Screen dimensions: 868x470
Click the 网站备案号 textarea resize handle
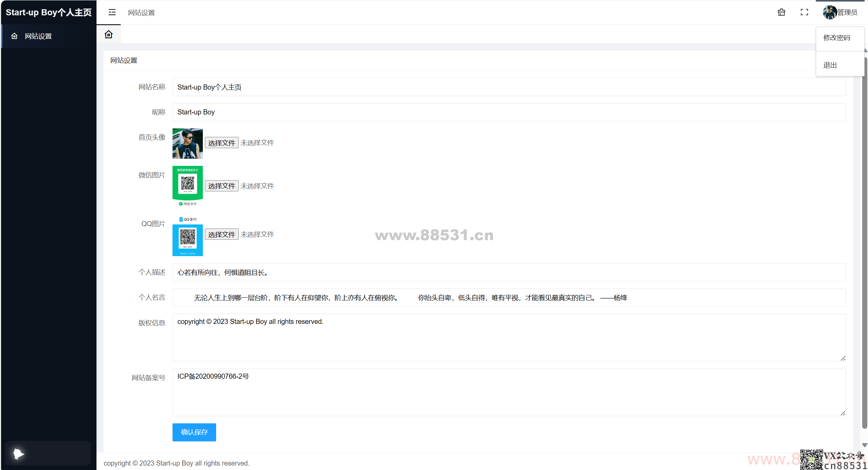(x=843, y=413)
